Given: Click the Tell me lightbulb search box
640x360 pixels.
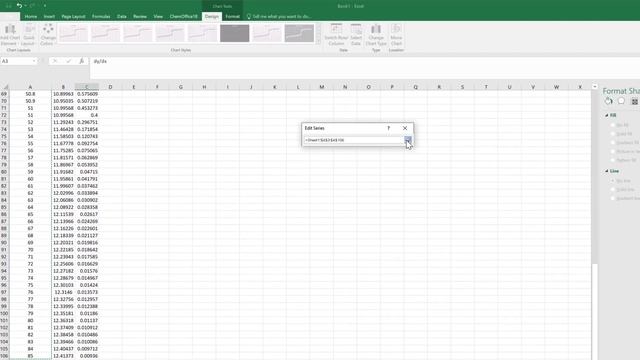Looking at the screenshot, I should pyautogui.click(x=279, y=16).
